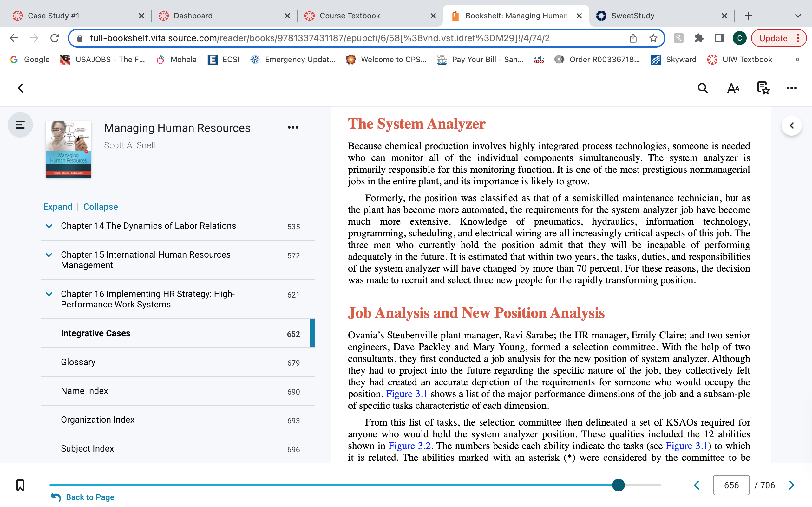The image size is (812, 507).
Task: Expand Chapter 14 The Dynamics of Labor Relations
Action: click(49, 226)
